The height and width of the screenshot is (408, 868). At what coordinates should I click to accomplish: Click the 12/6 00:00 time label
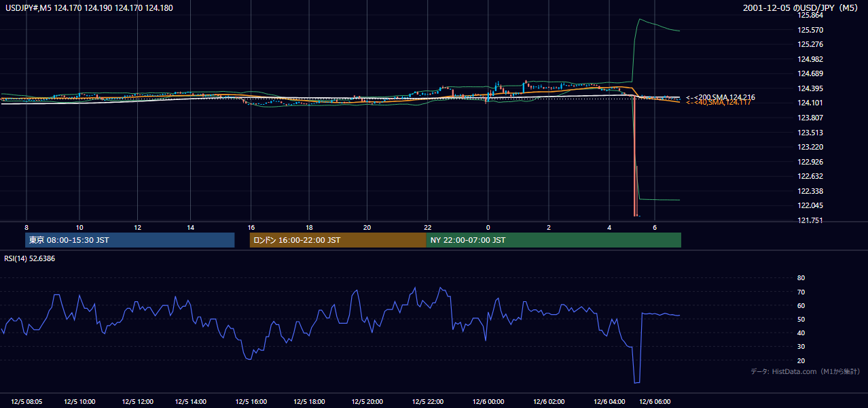[488, 401]
